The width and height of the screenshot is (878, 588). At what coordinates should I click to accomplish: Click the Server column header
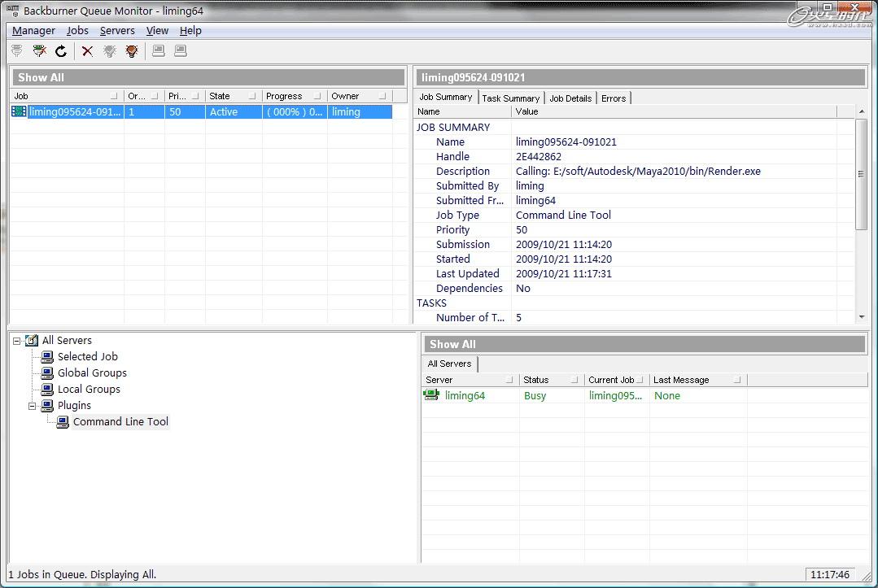470,380
